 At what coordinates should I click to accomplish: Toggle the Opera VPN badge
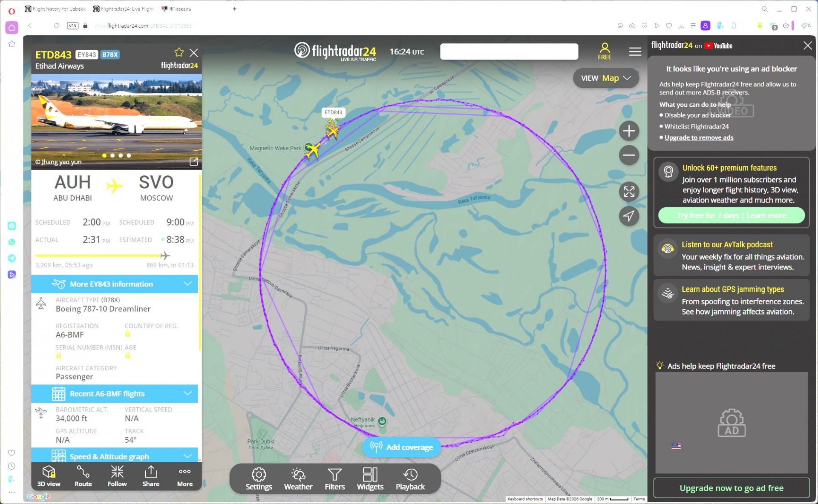[73, 26]
